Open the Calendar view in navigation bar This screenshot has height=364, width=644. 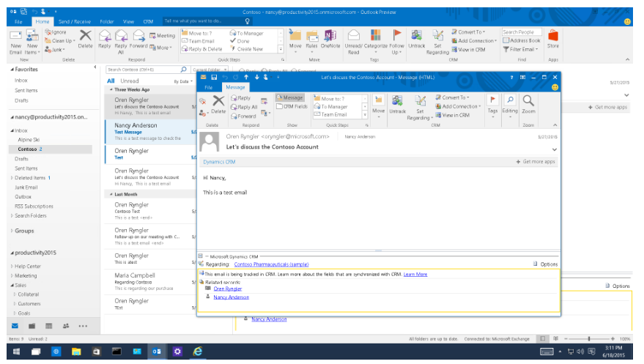point(32,326)
